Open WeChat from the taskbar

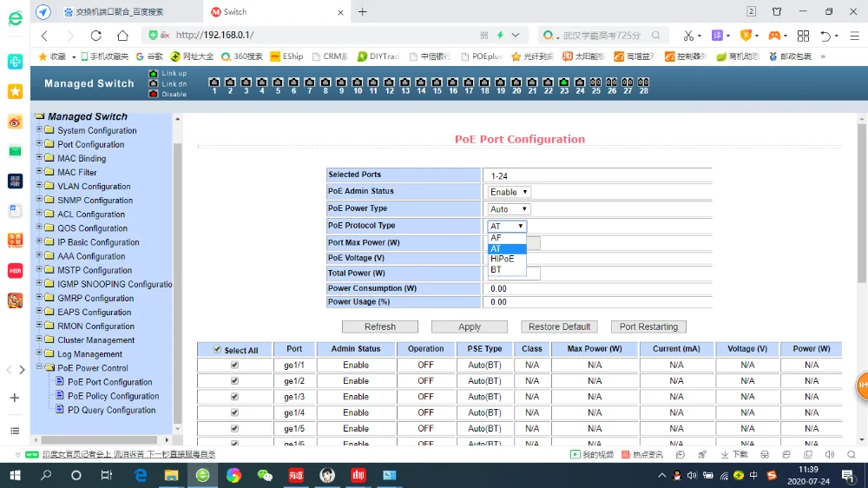coord(265,475)
